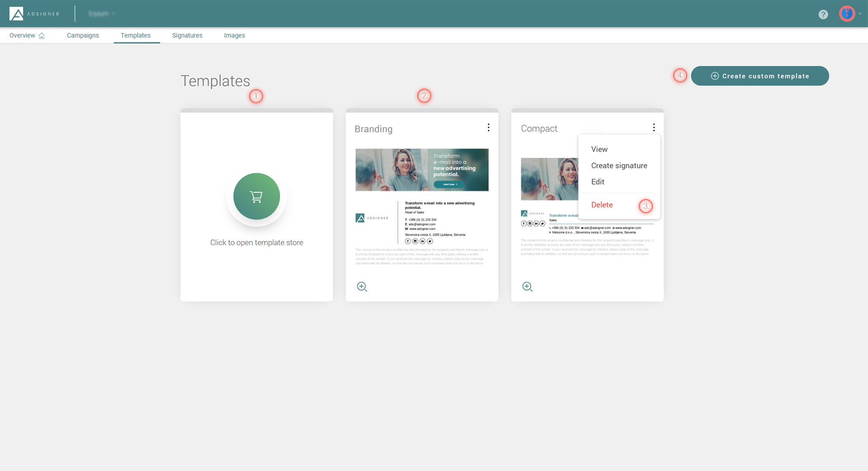
Task: Expand the account name dropdown in top bar
Action: coord(101,14)
